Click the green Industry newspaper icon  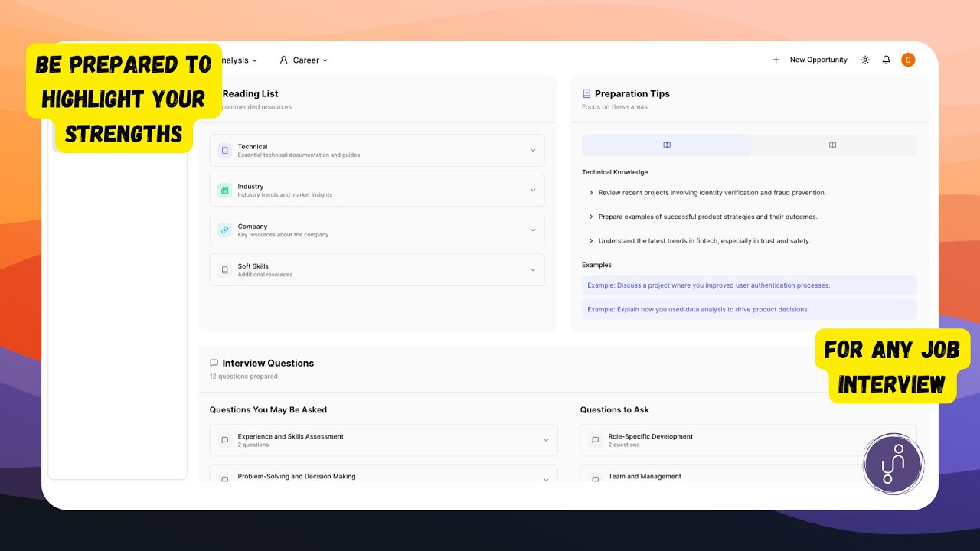point(224,190)
